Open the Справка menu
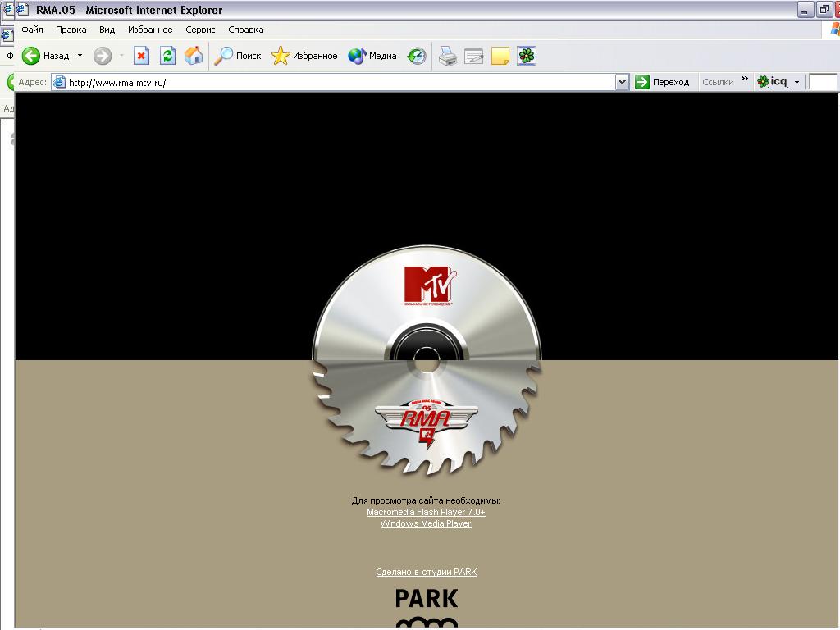This screenshot has width=840, height=630. pos(246,30)
